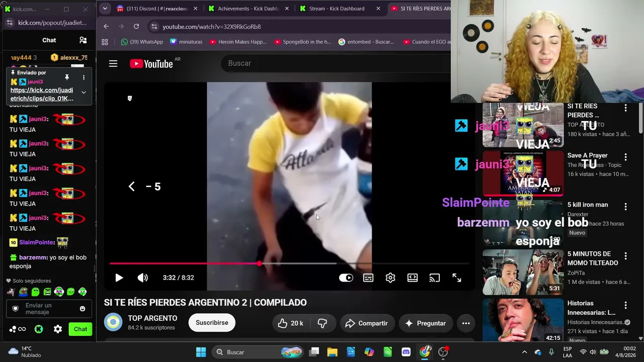
Task: Open the Chrome apps grid in bookmarks bar
Action: (x=105, y=42)
